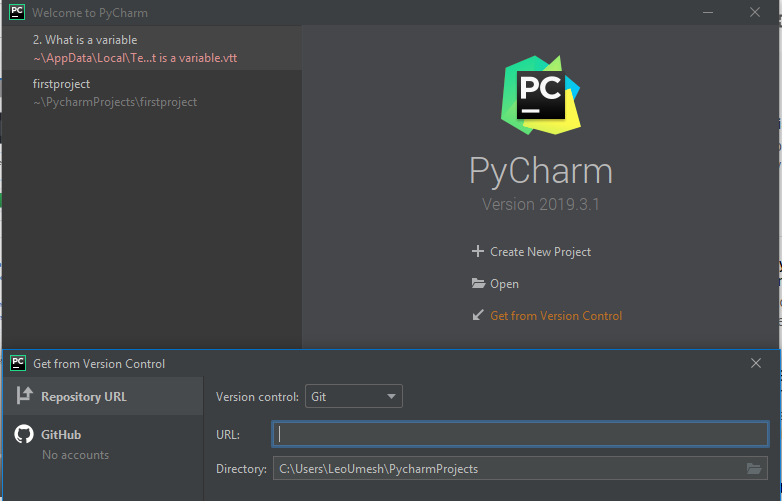Click the dropdown arrow next to Git
Viewport: 782px width, 501px height.
click(391, 397)
